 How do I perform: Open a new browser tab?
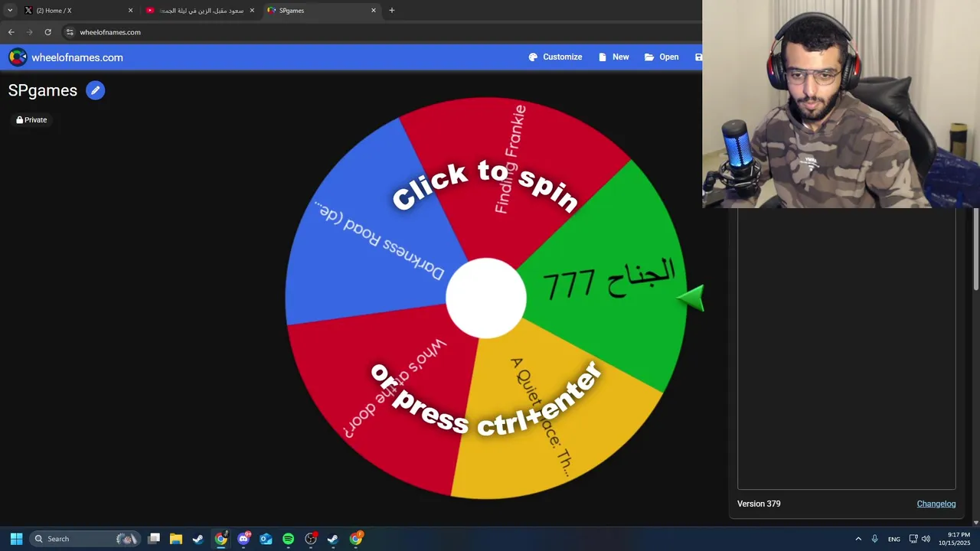pyautogui.click(x=392, y=11)
